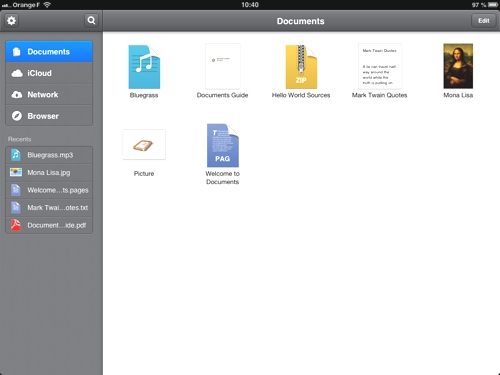500x375 pixels.
Task: Open recent Bluegrass.mp3
Action: pos(49,155)
